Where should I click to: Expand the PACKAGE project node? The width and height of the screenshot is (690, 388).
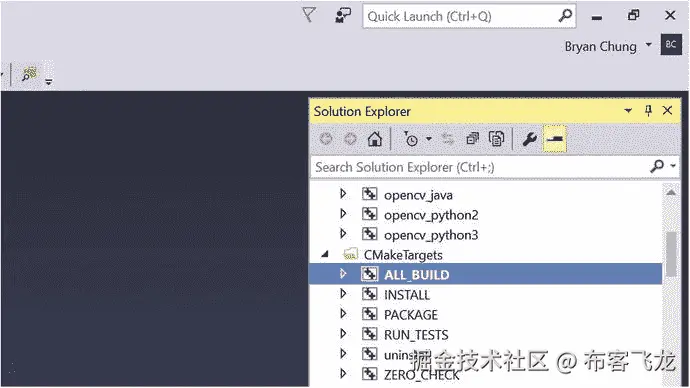(x=343, y=314)
